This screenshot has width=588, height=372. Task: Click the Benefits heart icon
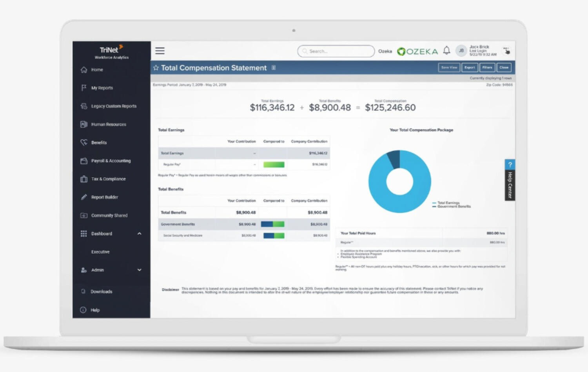84,142
